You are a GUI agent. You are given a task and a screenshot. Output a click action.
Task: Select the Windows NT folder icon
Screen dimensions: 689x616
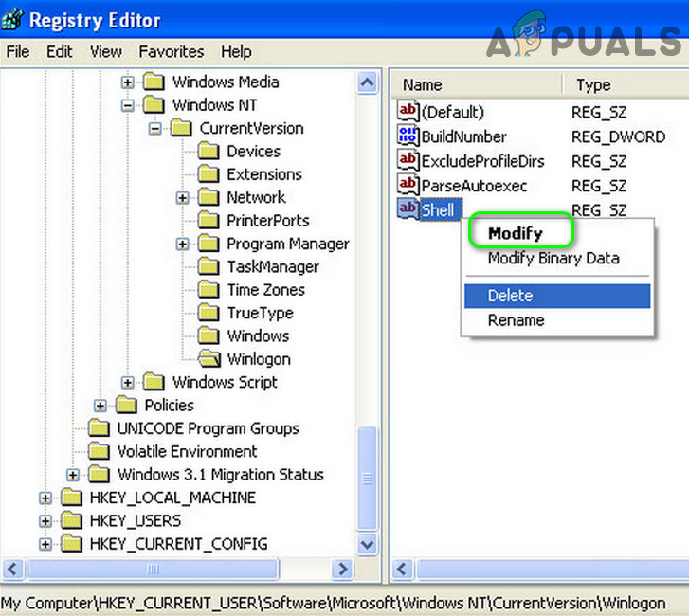point(154,104)
